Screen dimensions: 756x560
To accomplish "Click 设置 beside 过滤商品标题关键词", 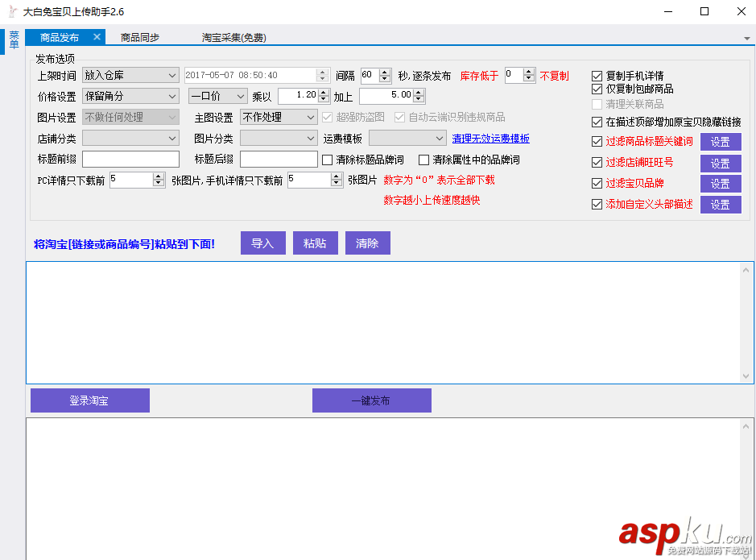I will coord(720,140).
